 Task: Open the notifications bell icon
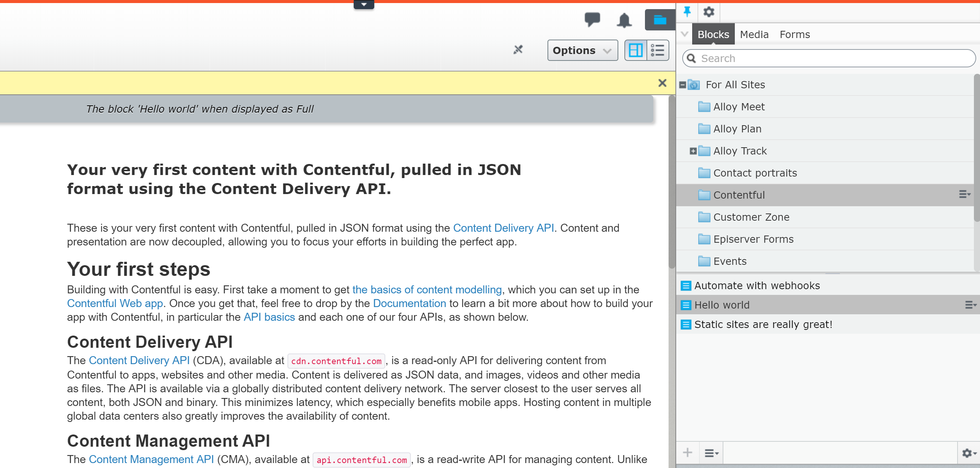pyautogui.click(x=624, y=20)
